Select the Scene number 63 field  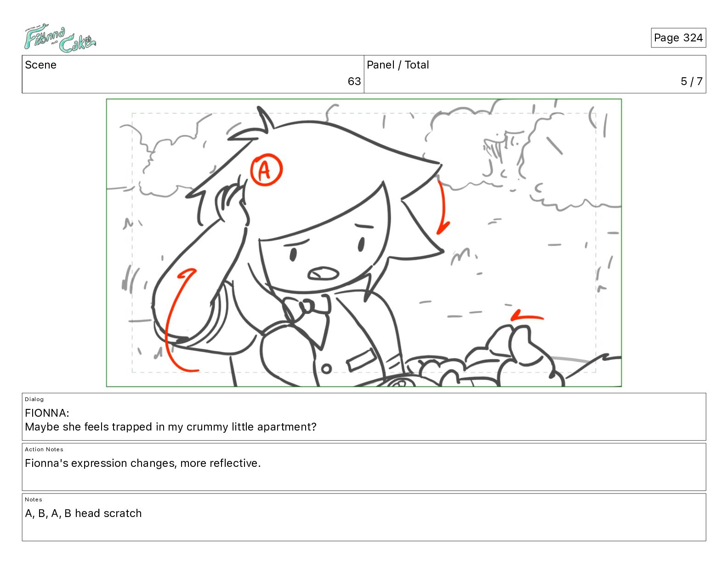(193, 74)
